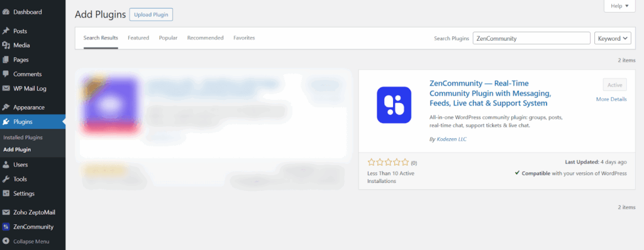Click the Posts pushpin icon

point(6,31)
